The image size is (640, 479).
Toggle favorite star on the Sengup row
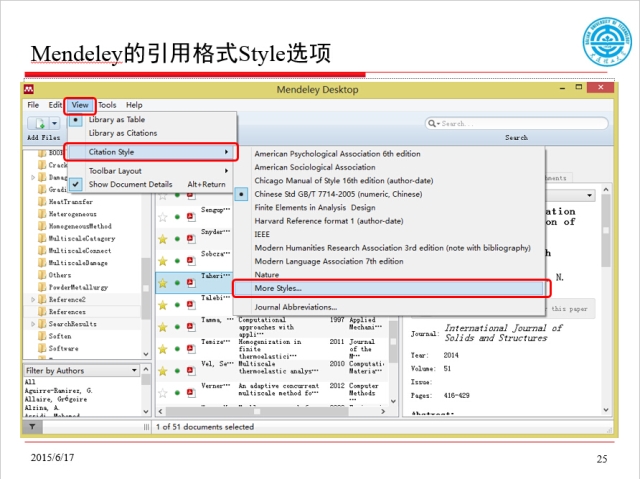click(163, 217)
